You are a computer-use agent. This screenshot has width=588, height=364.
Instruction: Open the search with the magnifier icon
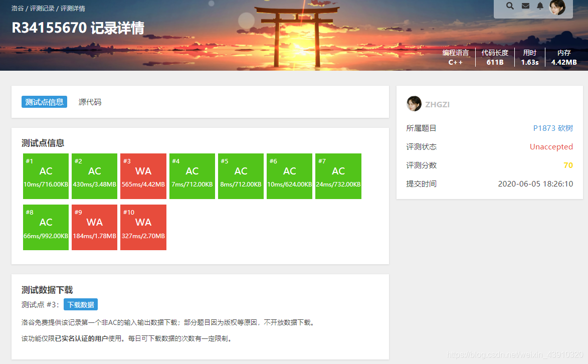(x=510, y=6)
